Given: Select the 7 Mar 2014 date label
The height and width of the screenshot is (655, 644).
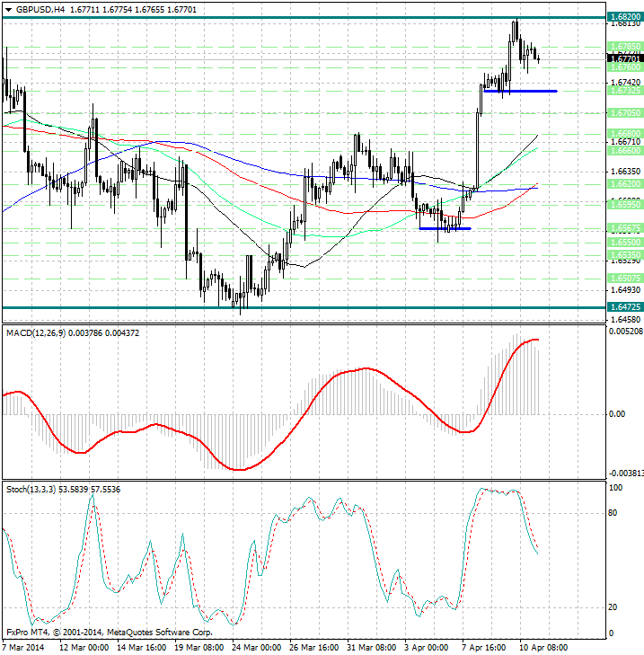Looking at the screenshot, I should 23,647.
